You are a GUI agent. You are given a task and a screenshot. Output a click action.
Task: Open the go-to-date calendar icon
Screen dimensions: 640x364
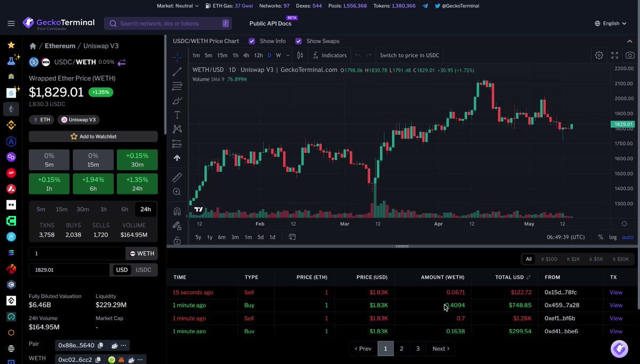coord(292,237)
